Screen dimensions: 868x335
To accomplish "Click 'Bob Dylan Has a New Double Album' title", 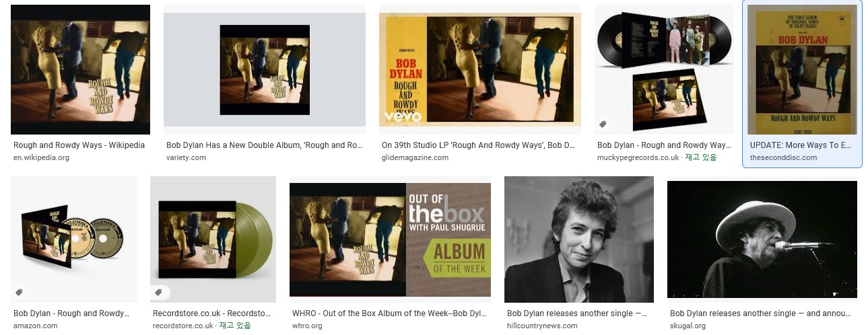I will pyautogui.click(x=265, y=145).
